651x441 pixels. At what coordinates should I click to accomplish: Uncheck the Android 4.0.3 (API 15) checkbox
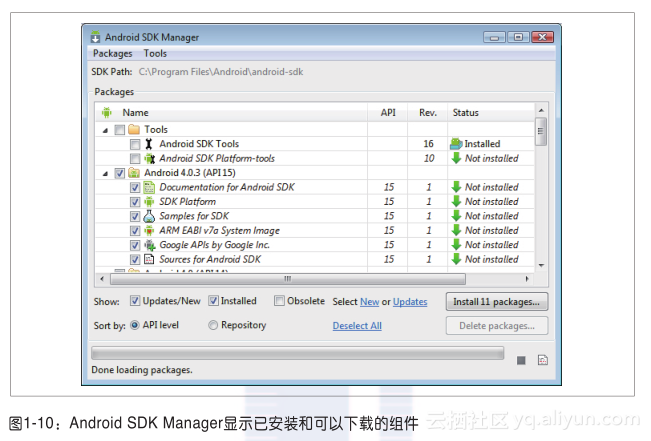coord(120,173)
